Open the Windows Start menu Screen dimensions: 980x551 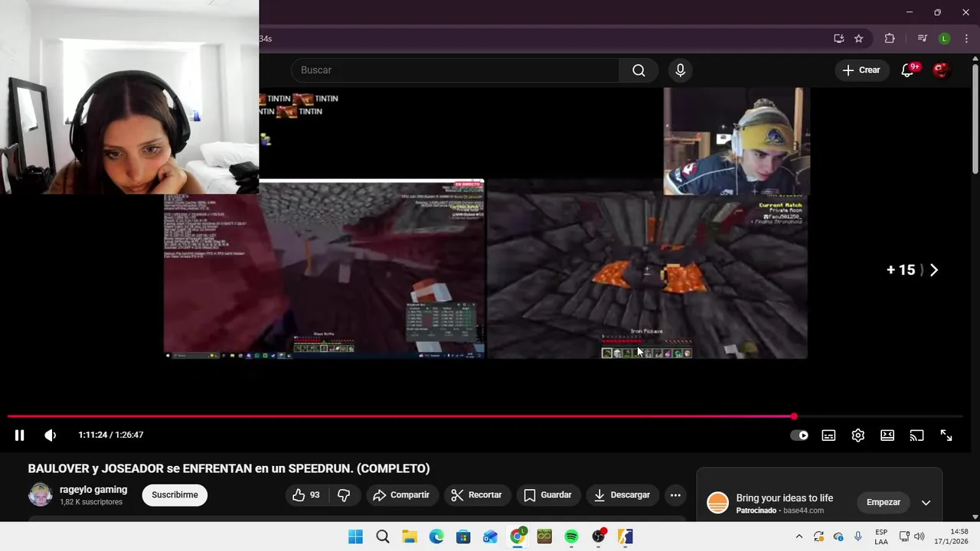click(355, 536)
